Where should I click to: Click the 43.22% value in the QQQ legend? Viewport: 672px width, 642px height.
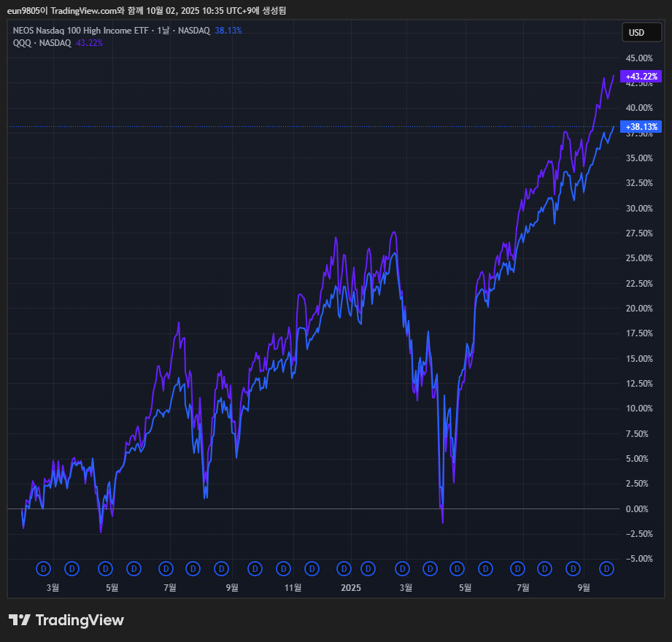pos(90,43)
